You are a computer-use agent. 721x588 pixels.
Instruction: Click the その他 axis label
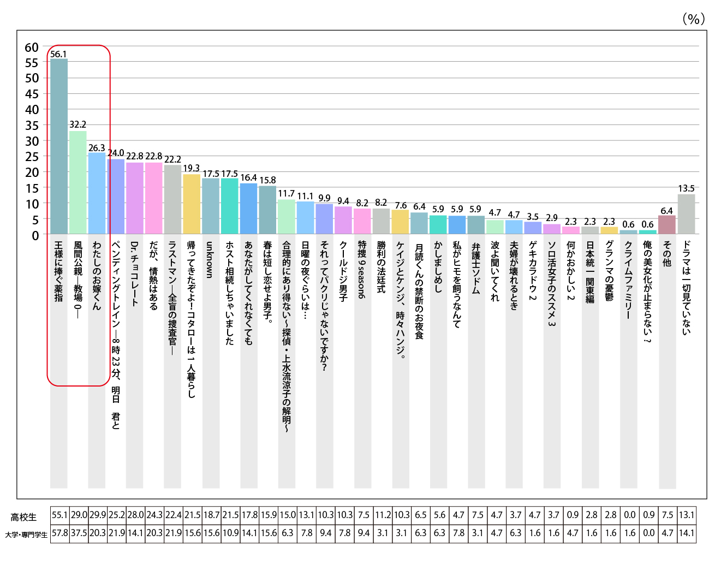point(667,254)
